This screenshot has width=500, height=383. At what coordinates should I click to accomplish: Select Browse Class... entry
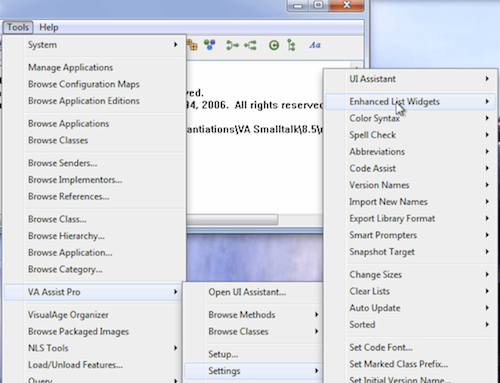pos(94,219)
